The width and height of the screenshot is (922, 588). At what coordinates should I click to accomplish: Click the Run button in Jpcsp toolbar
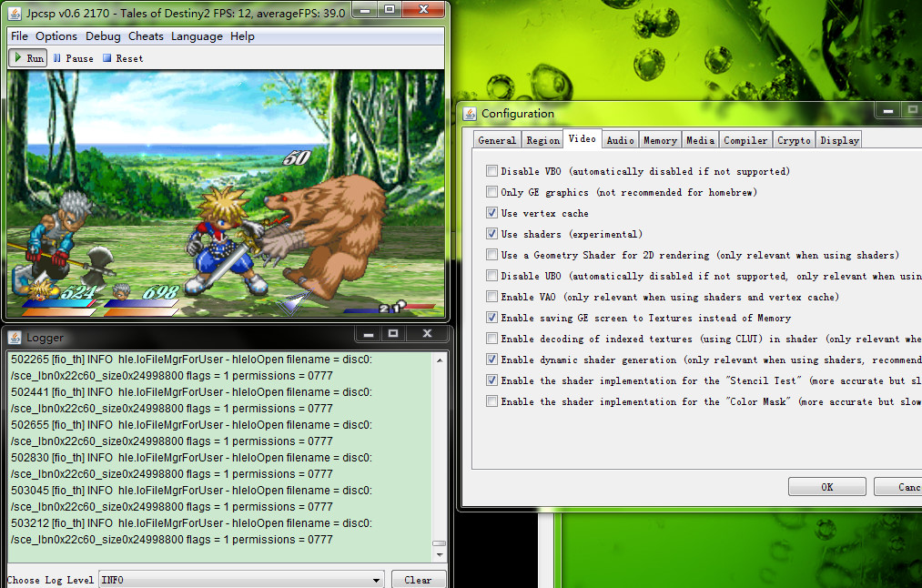[27, 58]
